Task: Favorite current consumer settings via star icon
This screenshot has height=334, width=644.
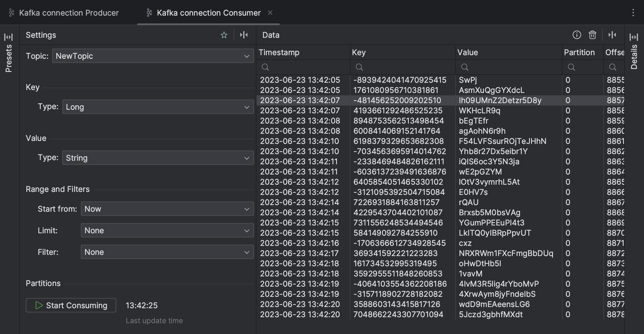Action: (224, 35)
